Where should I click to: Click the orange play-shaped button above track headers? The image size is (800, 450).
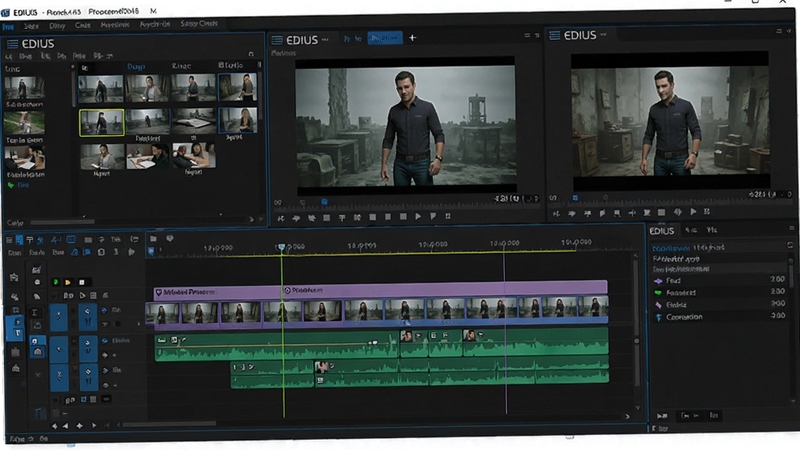click(68, 282)
